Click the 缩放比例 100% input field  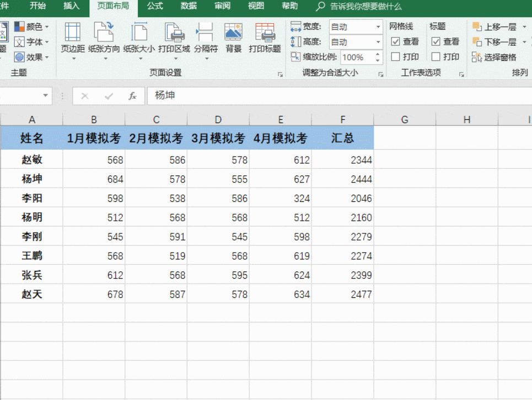tap(357, 57)
